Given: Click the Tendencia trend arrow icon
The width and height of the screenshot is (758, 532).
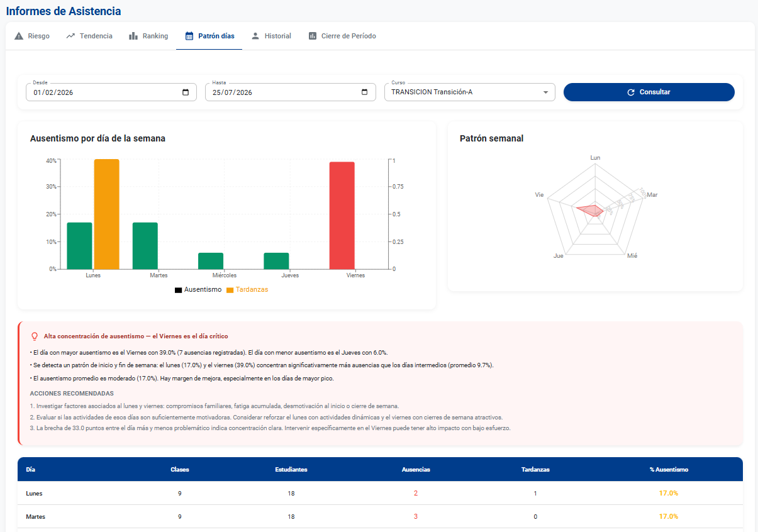Looking at the screenshot, I should [x=70, y=36].
